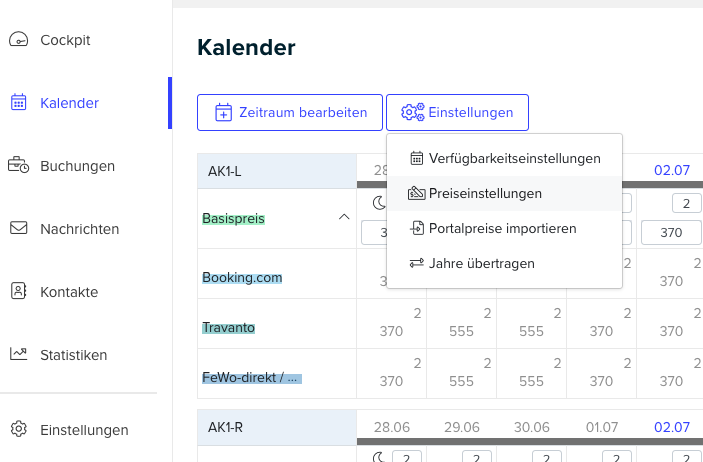The height and width of the screenshot is (462, 703).
Task: Choose Portalpreise importieren menu entry
Action: (502, 228)
